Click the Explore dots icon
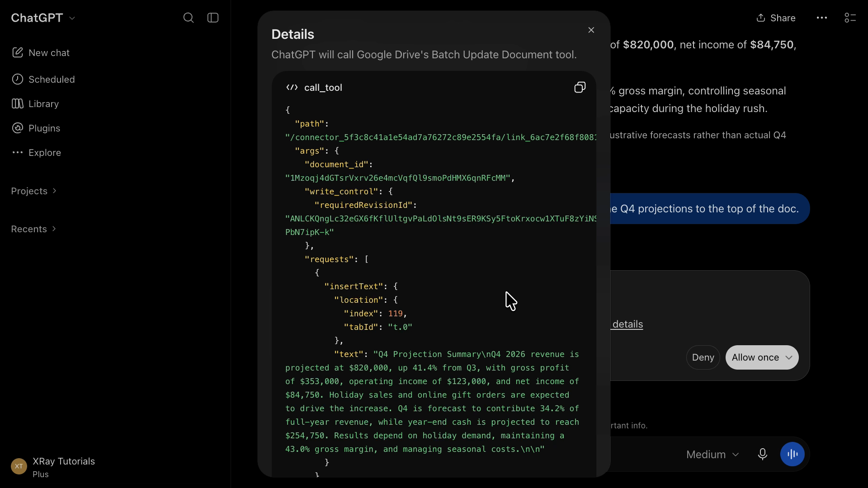Screen dimensions: 868x488 point(18,152)
